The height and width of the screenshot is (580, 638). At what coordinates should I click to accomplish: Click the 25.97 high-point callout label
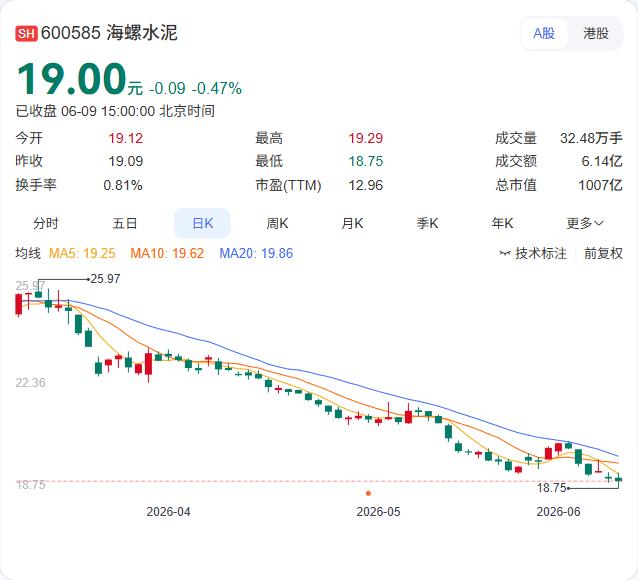[x=105, y=279]
